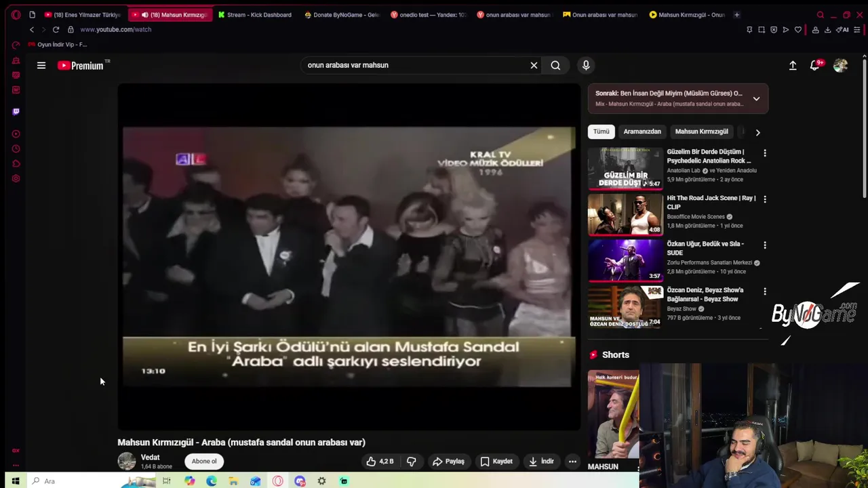Open Hit The Road Jack Scene thumbnail
Screen dimensions: 868x488
pos(625,214)
